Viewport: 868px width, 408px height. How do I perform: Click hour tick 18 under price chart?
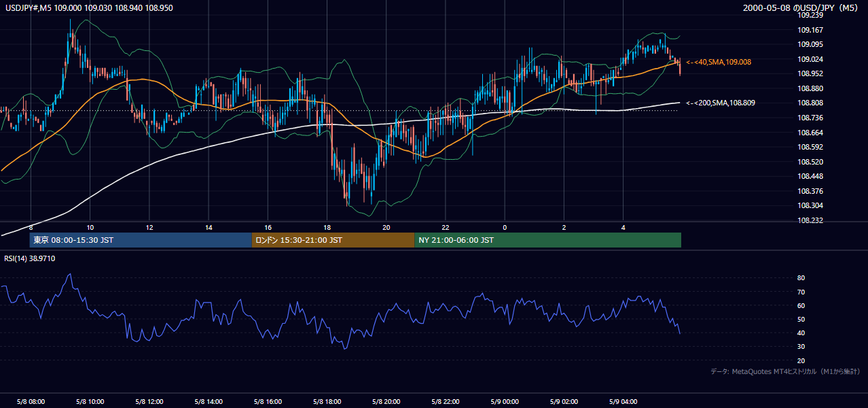pyautogui.click(x=327, y=227)
